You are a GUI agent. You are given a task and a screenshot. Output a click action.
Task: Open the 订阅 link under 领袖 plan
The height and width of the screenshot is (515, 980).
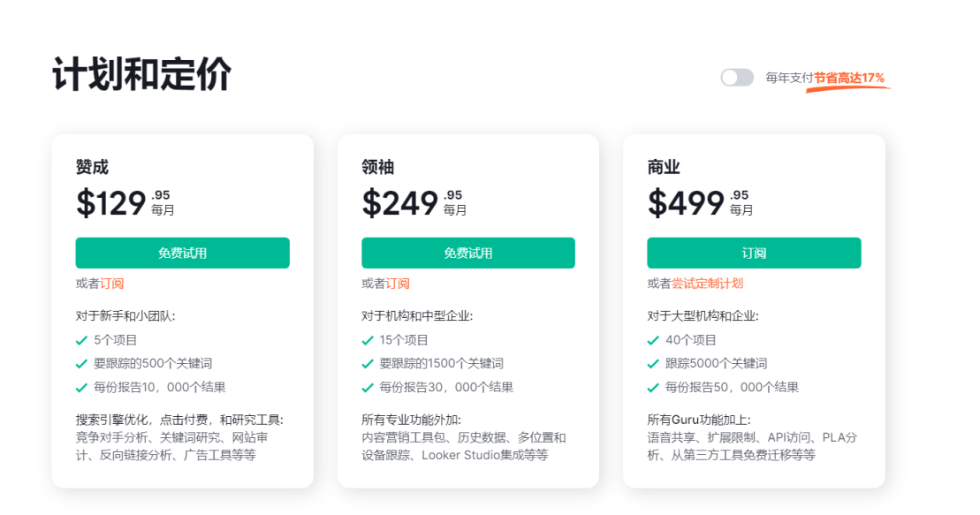(x=398, y=284)
